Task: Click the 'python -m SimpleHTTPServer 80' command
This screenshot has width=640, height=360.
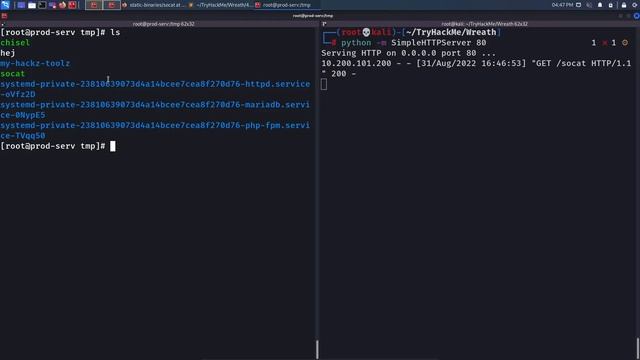Action: tap(414, 42)
